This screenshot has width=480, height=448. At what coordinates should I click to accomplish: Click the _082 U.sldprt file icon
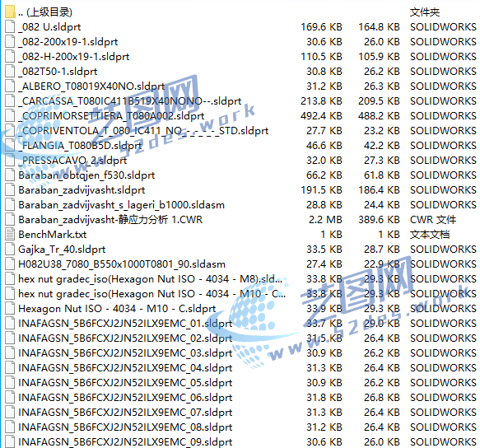tap(10, 27)
